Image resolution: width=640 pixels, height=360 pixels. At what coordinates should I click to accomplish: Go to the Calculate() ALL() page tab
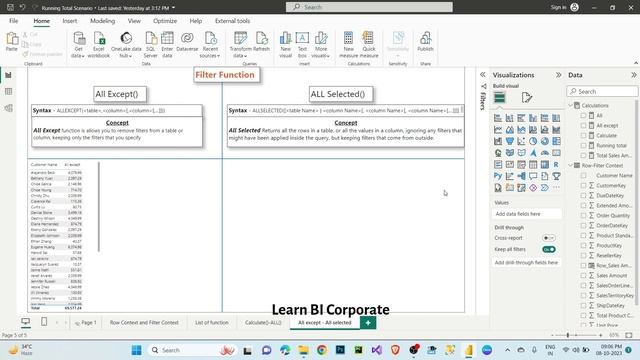point(263,322)
